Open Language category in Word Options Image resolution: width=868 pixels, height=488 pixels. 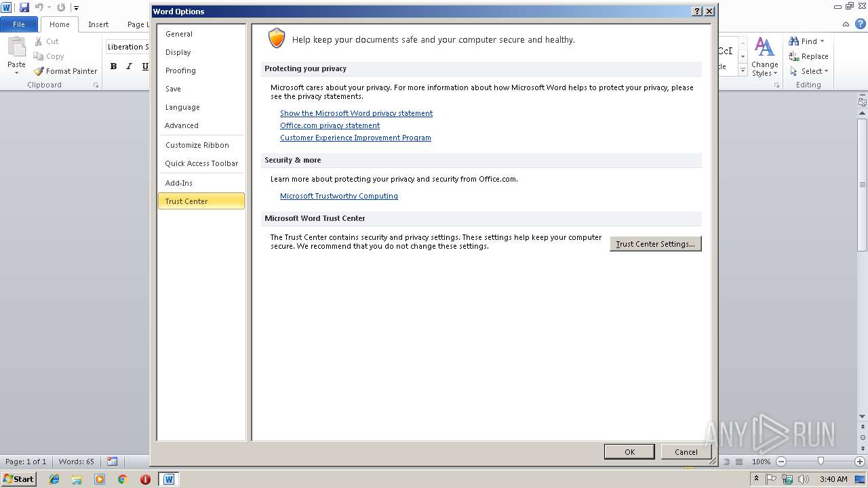(201, 107)
